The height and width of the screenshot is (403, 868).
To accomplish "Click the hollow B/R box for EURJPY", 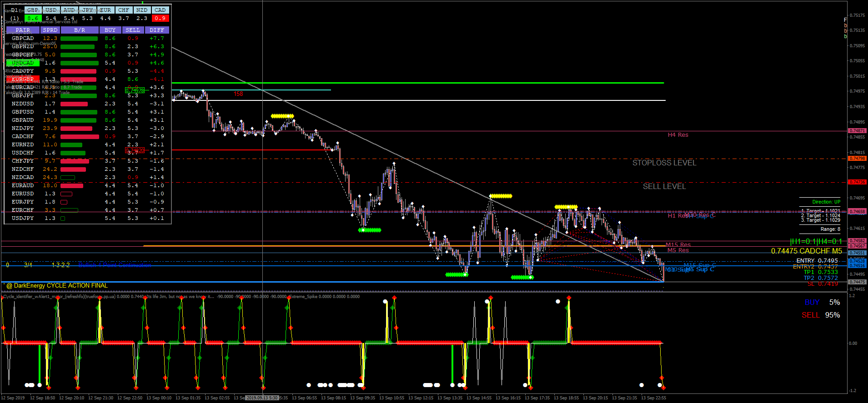I will [64, 202].
